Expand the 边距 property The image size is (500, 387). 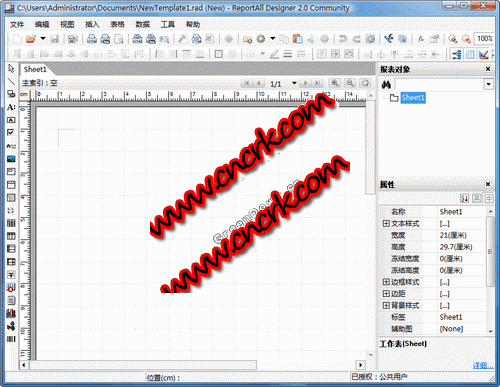tap(386, 294)
